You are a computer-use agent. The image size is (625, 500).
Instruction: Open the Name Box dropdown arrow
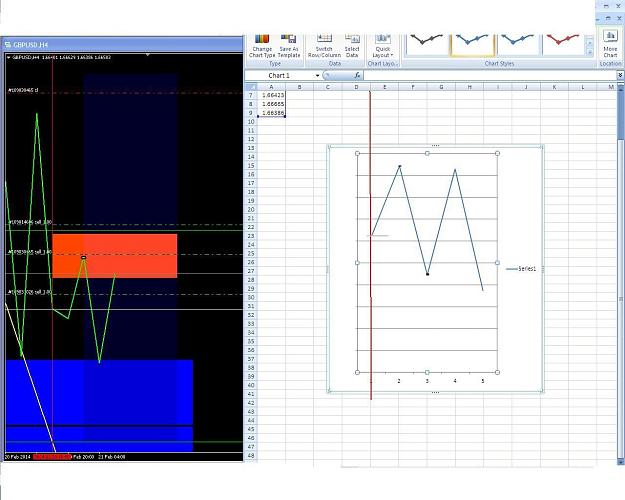pos(317,75)
